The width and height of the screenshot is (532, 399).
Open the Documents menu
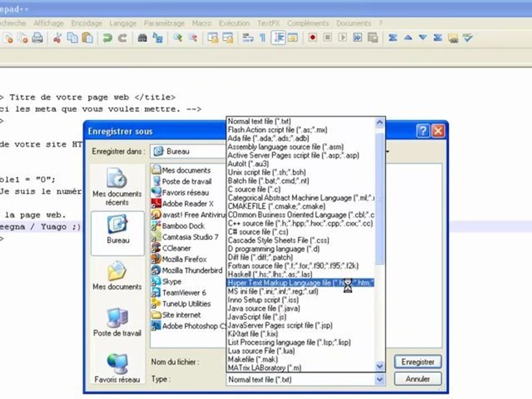point(354,23)
